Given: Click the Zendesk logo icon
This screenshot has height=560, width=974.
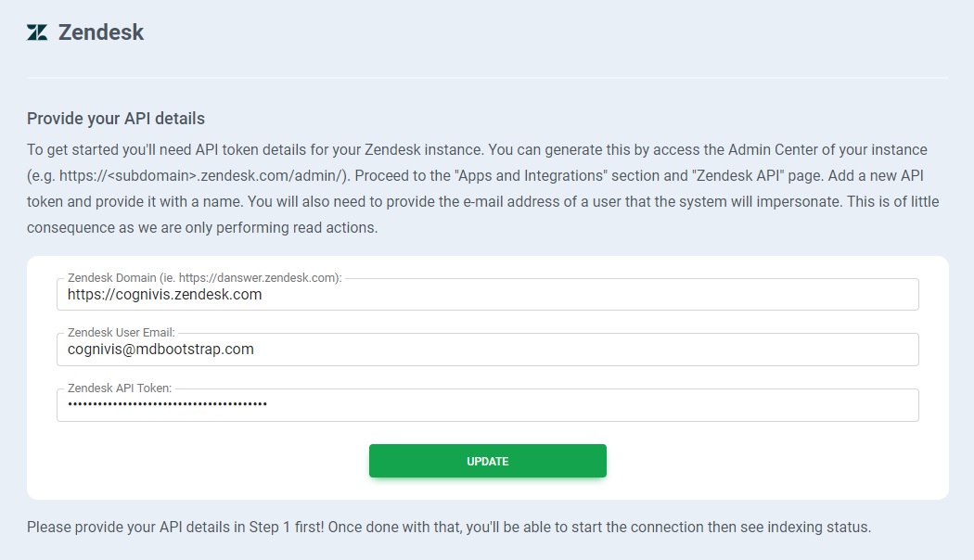Looking at the screenshot, I should 37,32.
